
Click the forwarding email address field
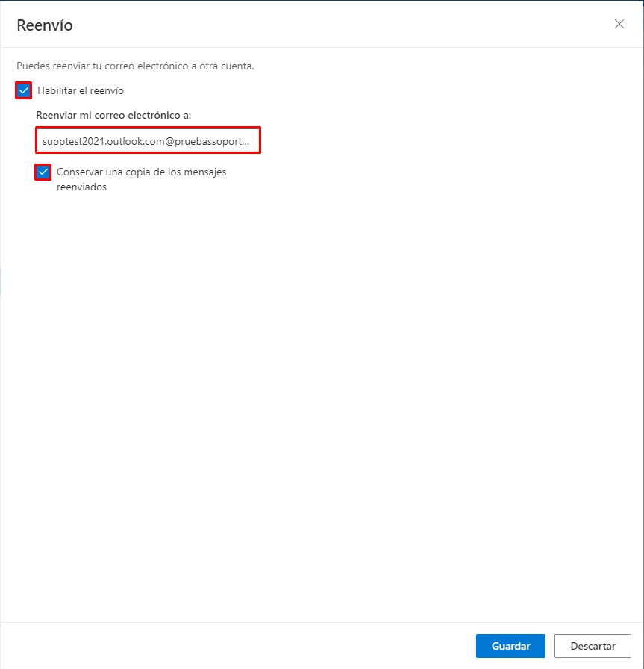pyautogui.click(x=148, y=140)
